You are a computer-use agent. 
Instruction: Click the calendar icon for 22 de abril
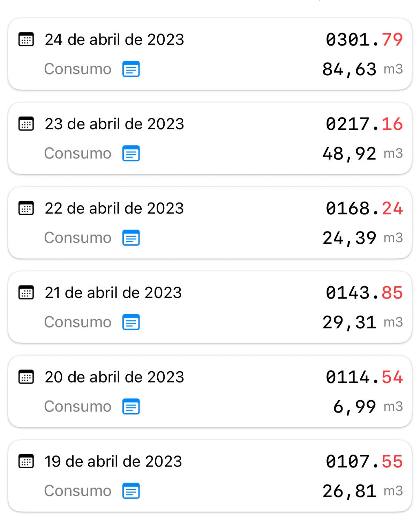pyautogui.click(x=26, y=208)
